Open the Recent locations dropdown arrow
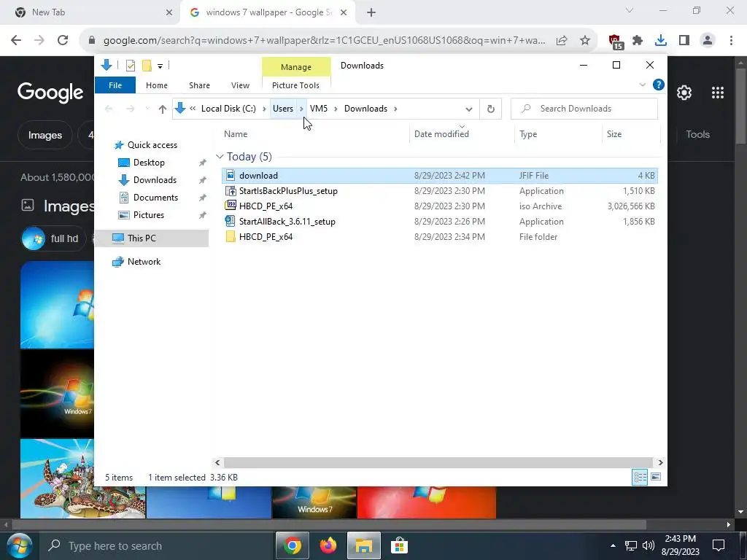This screenshot has width=747, height=560. click(x=147, y=109)
